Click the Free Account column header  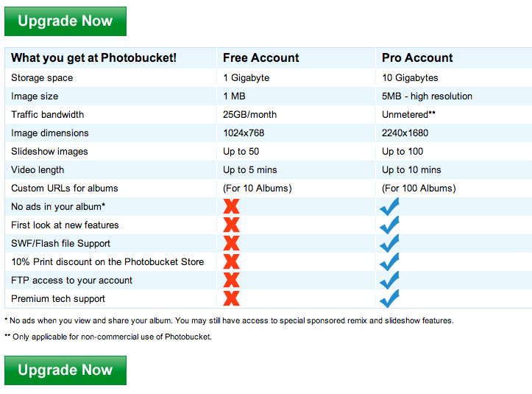[261, 58]
